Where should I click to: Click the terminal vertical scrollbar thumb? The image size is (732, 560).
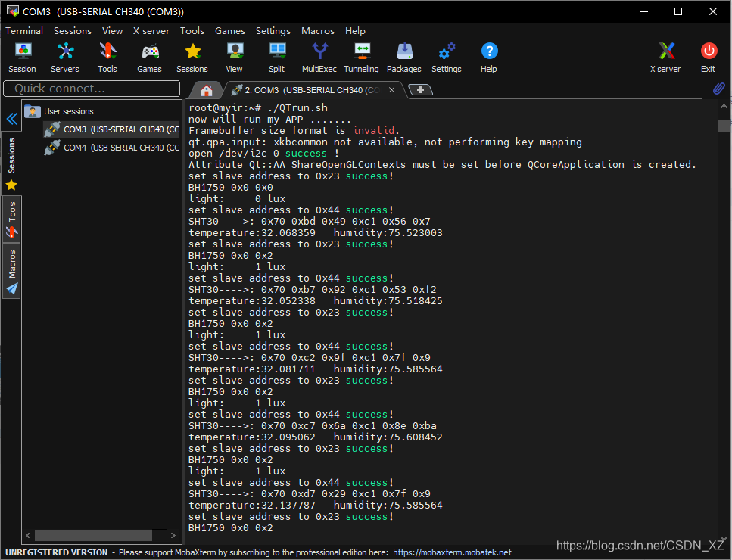724,126
